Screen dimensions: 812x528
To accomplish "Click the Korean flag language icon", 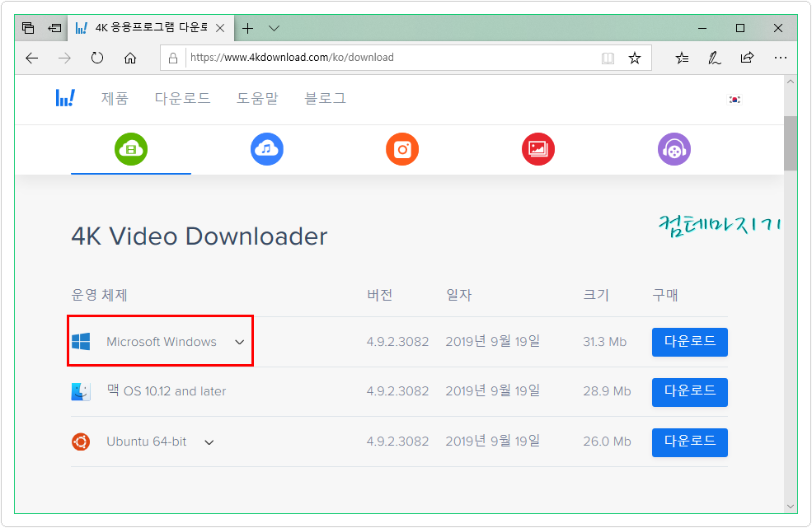I will pyautogui.click(x=735, y=100).
